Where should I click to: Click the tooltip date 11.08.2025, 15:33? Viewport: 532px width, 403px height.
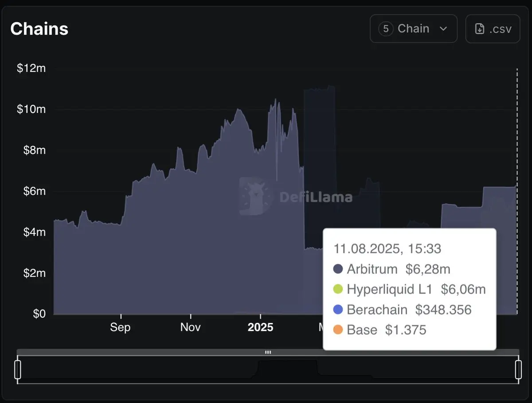coord(387,248)
